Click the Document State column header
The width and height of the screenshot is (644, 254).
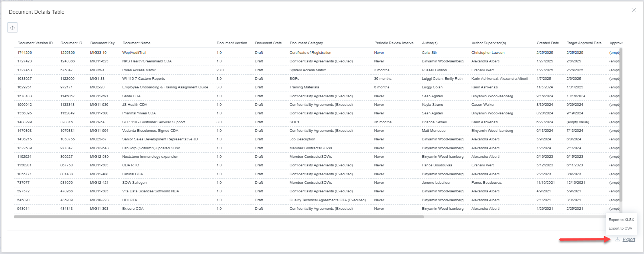point(268,43)
